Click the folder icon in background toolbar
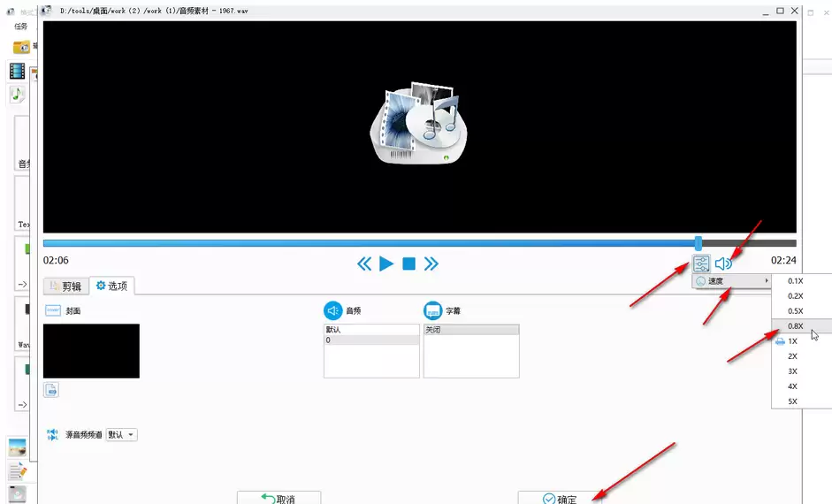Screen dimensions: 832x504 coord(21,47)
